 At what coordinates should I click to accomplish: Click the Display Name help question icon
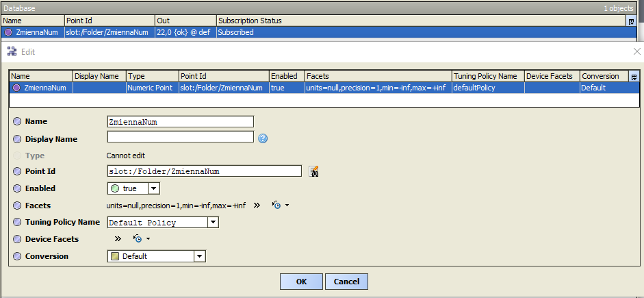pos(262,138)
